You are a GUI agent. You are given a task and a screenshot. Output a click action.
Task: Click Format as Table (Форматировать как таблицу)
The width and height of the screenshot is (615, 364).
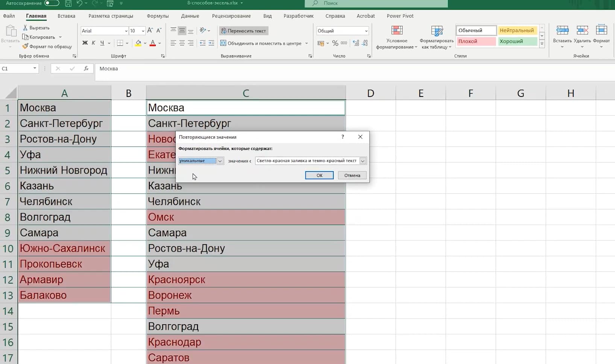[436, 38]
